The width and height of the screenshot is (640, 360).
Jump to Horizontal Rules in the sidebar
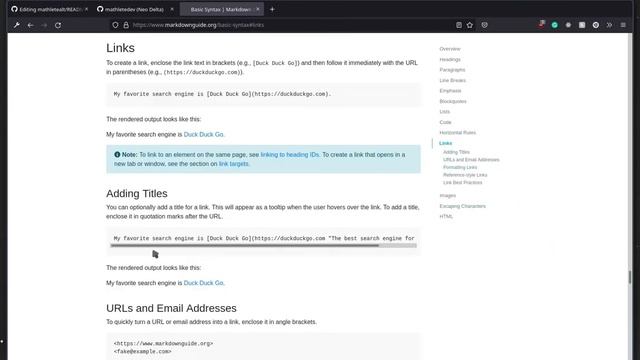point(458,133)
